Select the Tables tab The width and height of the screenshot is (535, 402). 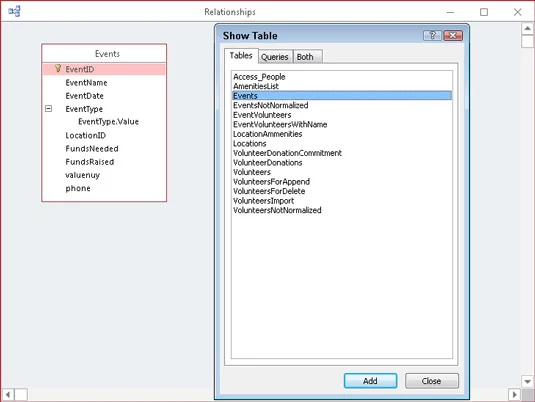coord(241,56)
